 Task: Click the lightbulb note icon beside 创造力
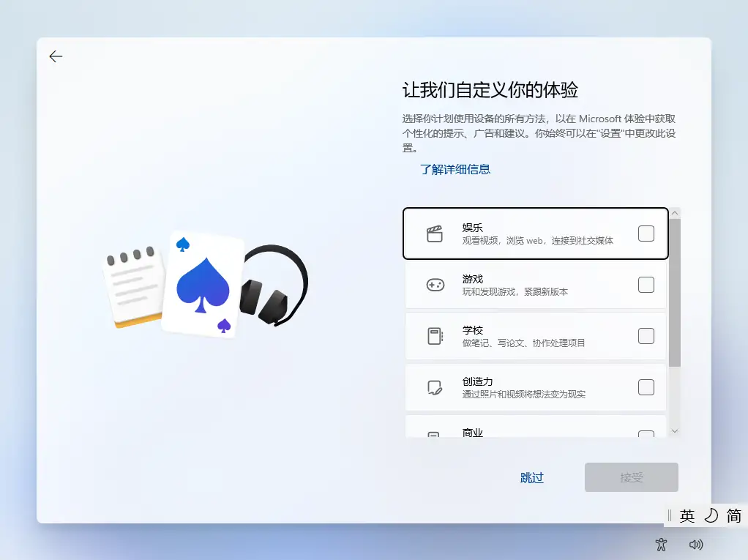pos(435,387)
